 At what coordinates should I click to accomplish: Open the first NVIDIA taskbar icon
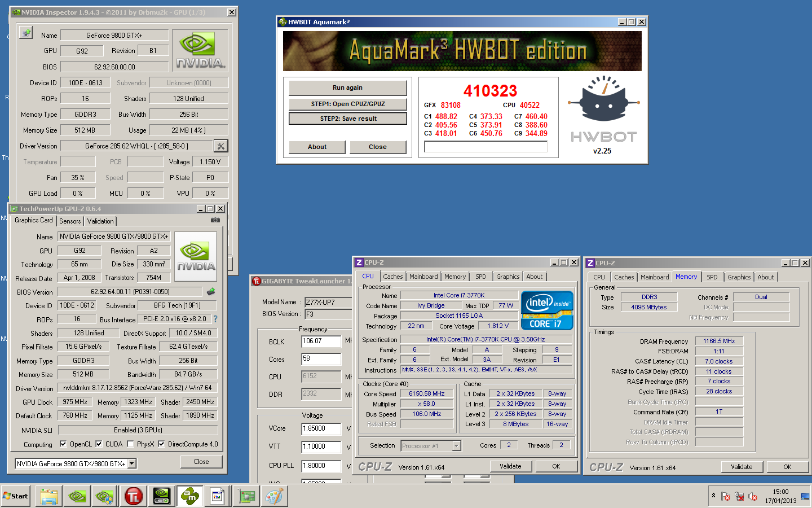pyautogui.click(x=77, y=496)
